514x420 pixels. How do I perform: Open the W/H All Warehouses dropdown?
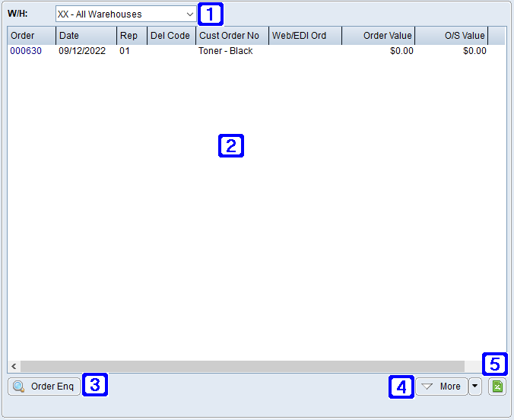tap(126, 14)
